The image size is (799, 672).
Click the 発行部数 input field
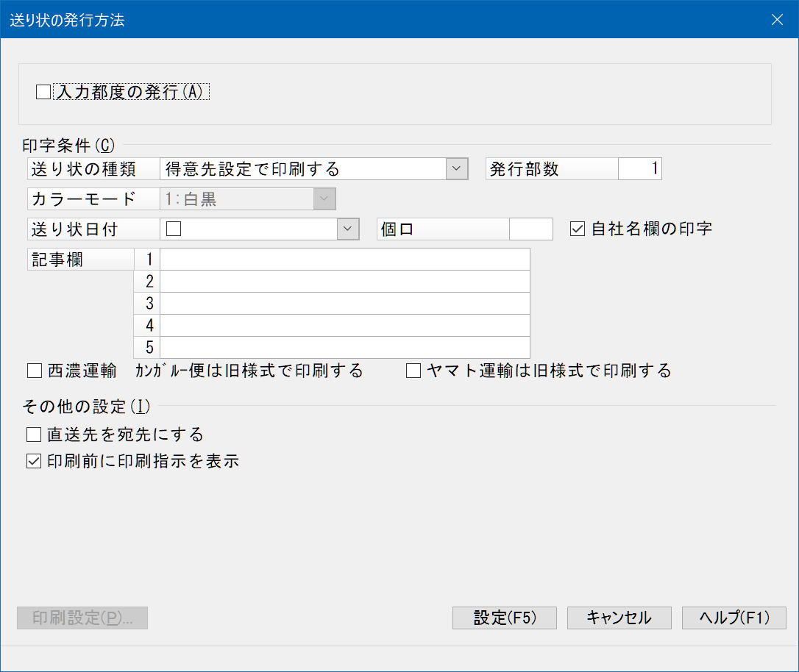[639, 169]
